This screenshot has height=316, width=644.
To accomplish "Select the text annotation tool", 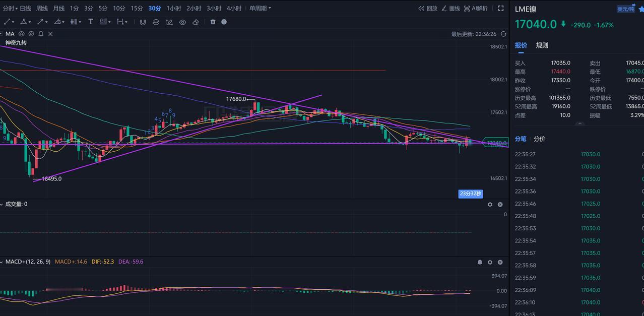I will 90,22.
